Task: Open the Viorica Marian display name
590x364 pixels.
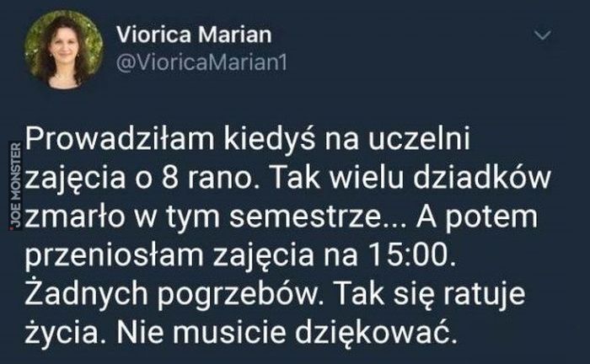Action: [194, 35]
